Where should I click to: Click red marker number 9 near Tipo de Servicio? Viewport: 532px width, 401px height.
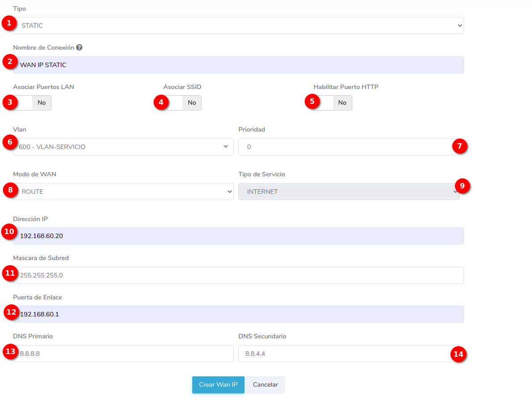(x=462, y=186)
